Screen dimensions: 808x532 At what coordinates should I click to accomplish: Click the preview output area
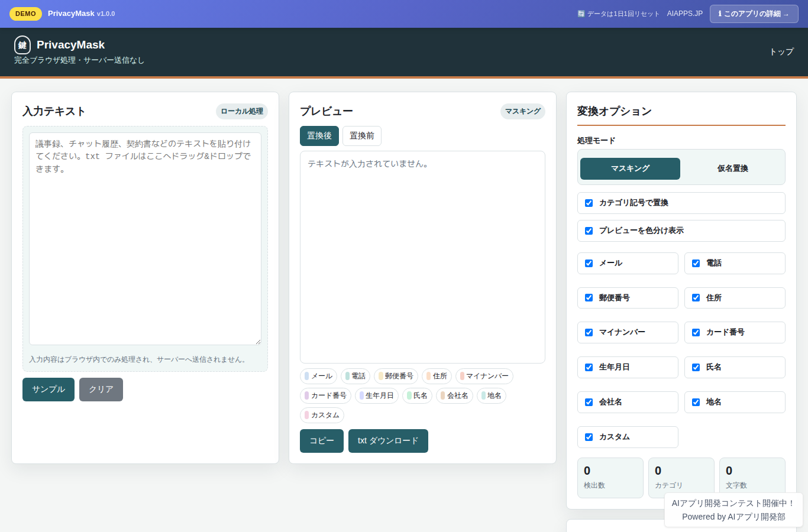(x=422, y=257)
